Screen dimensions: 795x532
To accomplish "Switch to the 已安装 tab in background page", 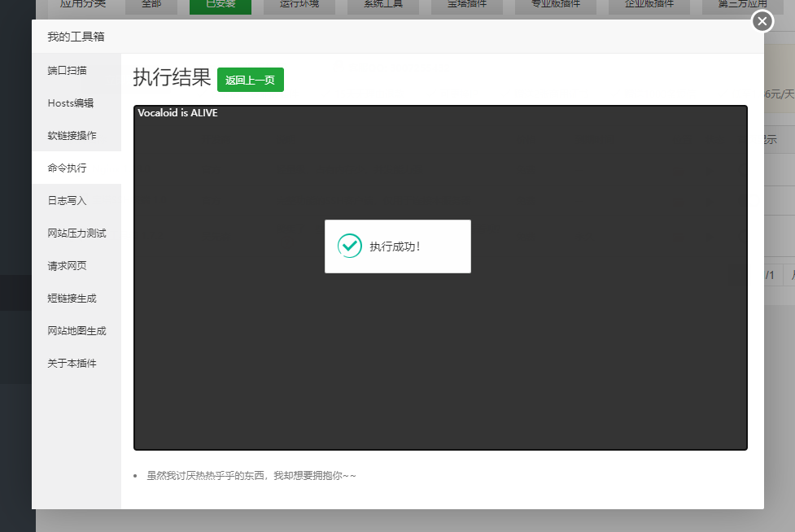I will (221, 6).
